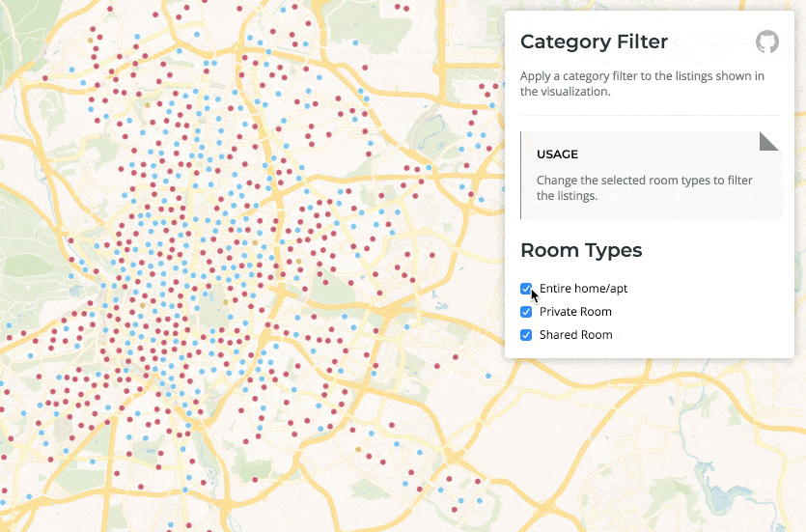Click the 'Entire home/apt' label

pyautogui.click(x=583, y=289)
